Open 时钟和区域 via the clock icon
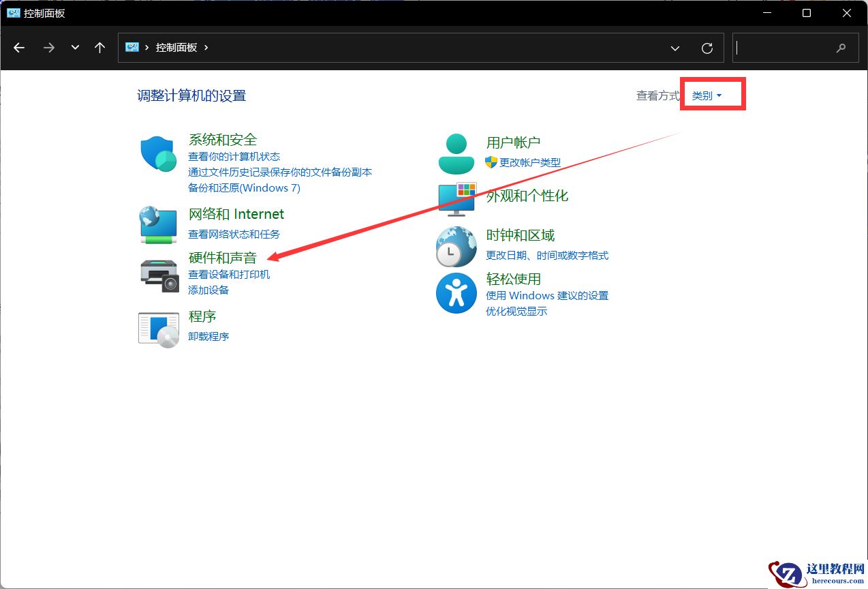 click(x=456, y=245)
